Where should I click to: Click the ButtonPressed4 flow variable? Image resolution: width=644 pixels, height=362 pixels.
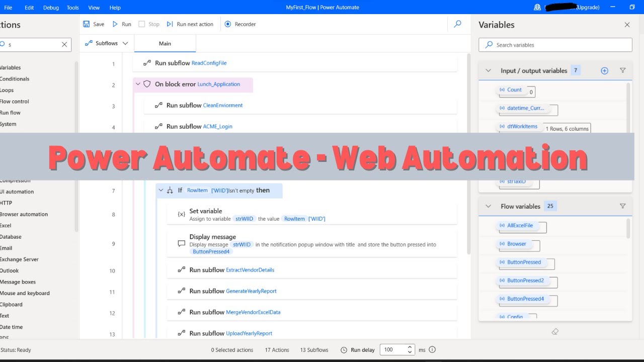pyautogui.click(x=522, y=299)
